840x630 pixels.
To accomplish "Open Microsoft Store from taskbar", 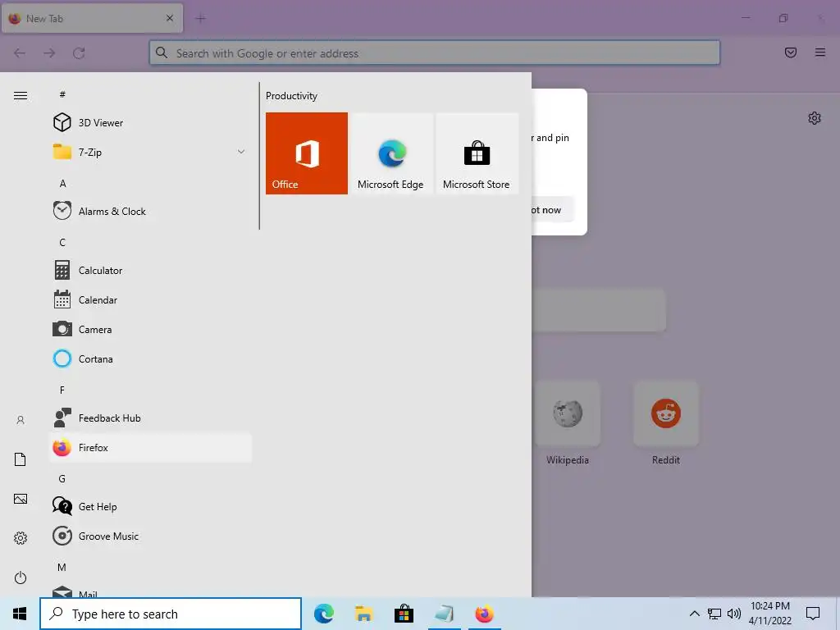I will tap(404, 614).
